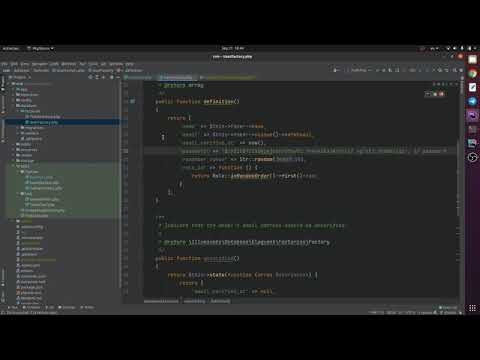Collapse the Unit folder under tests
Viewport: 480px width, 360px height.
tap(18, 194)
